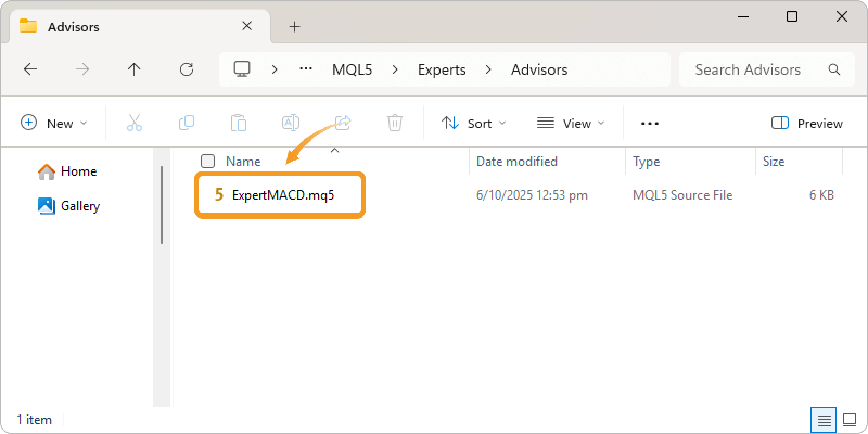Viewport: 868px width, 434px height.
Task: Navigate back with the left arrow
Action: (30, 69)
